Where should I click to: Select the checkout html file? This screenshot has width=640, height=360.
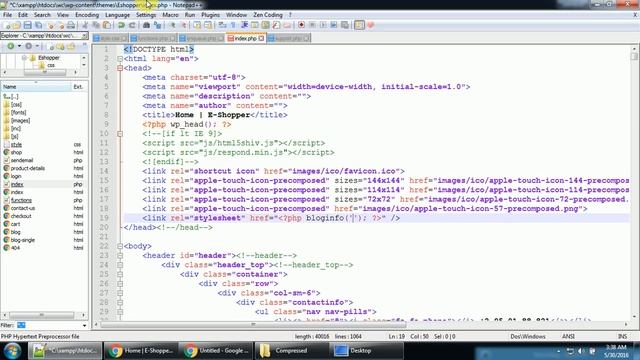point(21,216)
